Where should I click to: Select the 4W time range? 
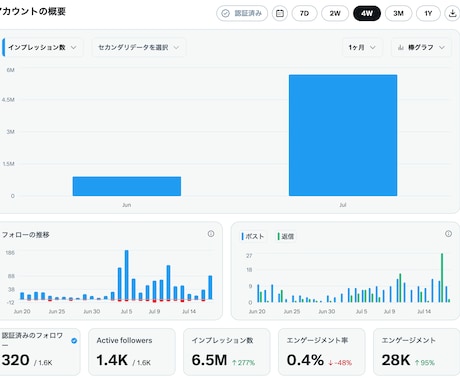pos(367,13)
